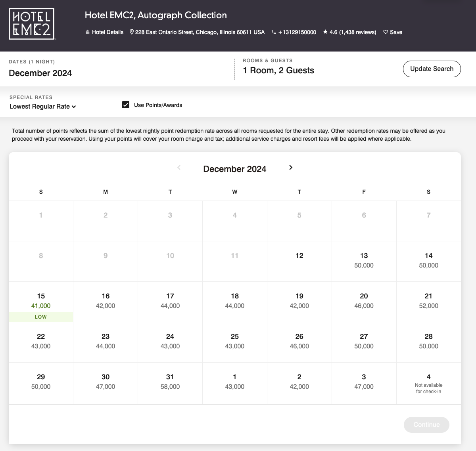Open Lowest Regular Rate dropdown

click(x=43, y=106)
